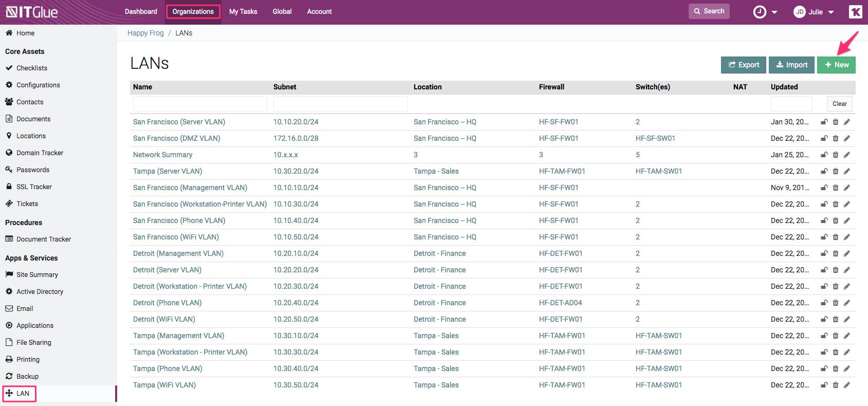Toggle lock on San Francisco (Server VLAN) row

click(824, 122)
